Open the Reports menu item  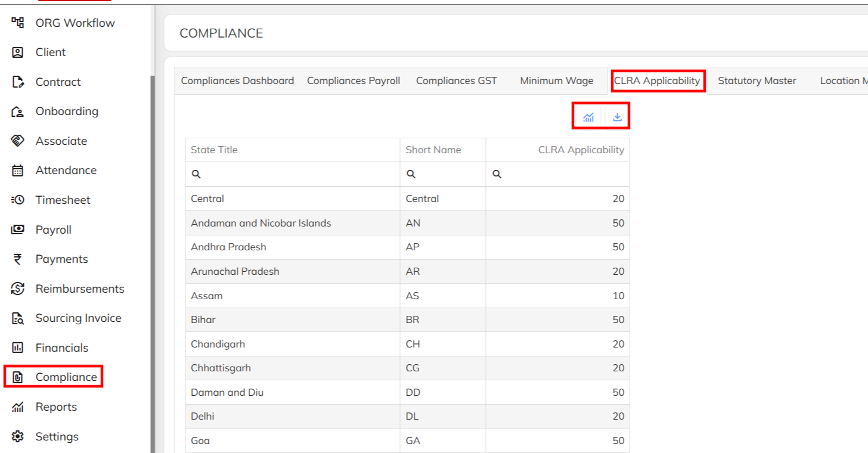[x=56, y=407]
